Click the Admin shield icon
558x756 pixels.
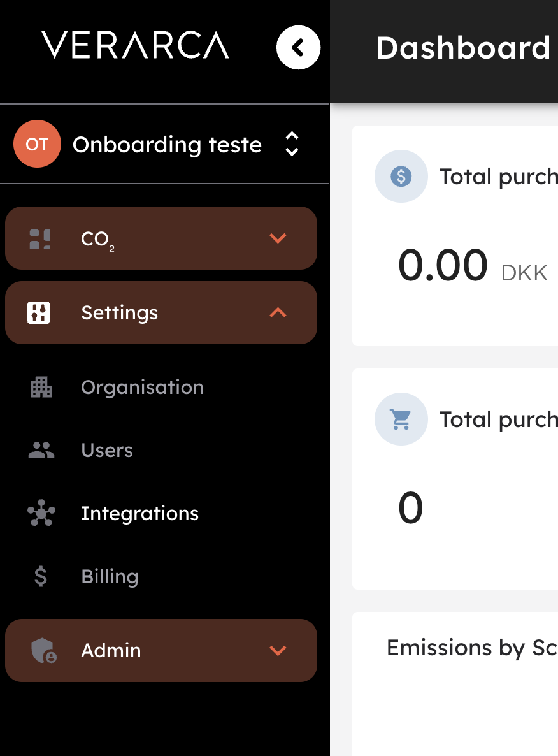pyautogui.click(x=44, y=650)
